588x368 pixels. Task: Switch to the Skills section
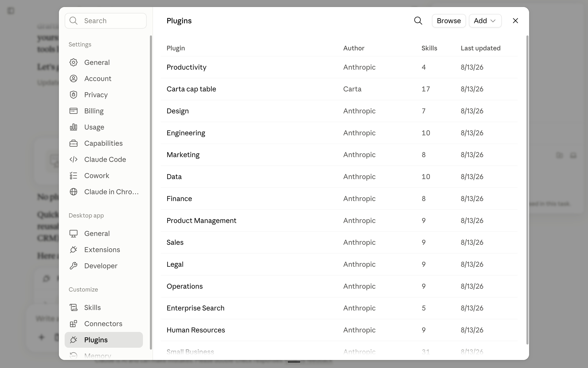coord(104,307)
